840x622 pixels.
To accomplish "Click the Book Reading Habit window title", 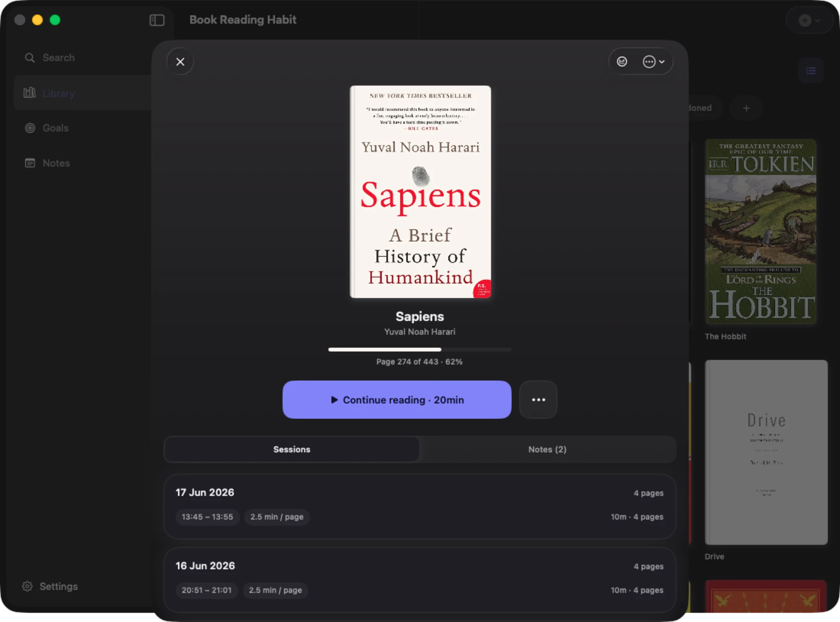I will 243,20.
